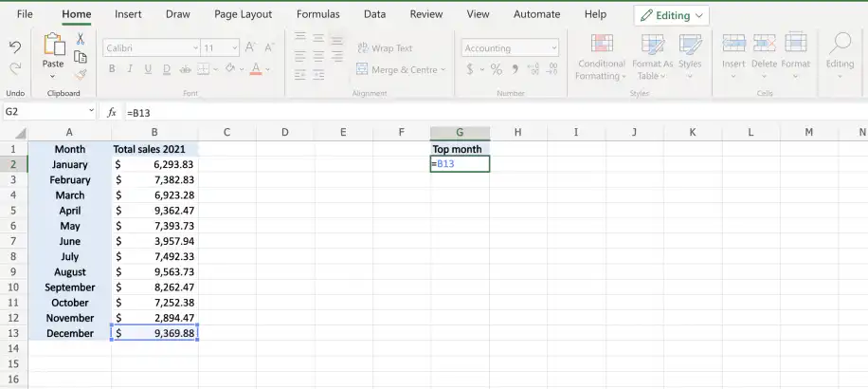Image resolution: width=868 pixels, height=389 pixels.
Task: Align text to the bottom
Action: [336, 41]
